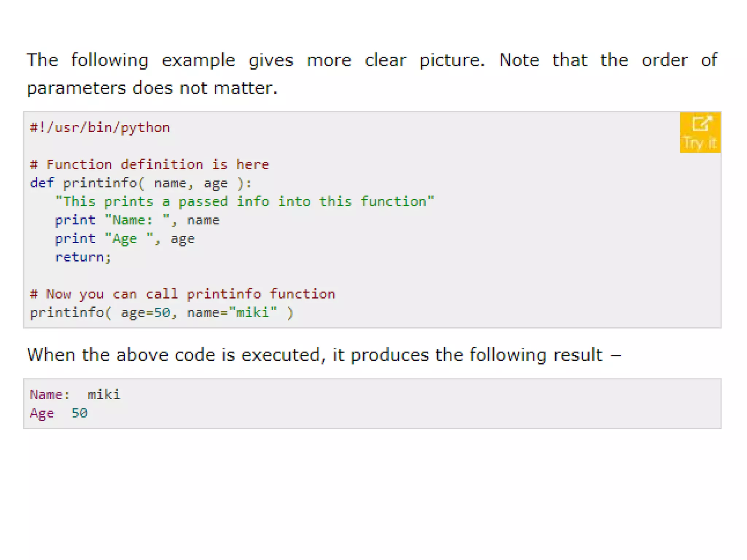This screenshot has height=560, width=747.
Task: Click the "Now you can call printinfo" comment
Action: [182, 294]
